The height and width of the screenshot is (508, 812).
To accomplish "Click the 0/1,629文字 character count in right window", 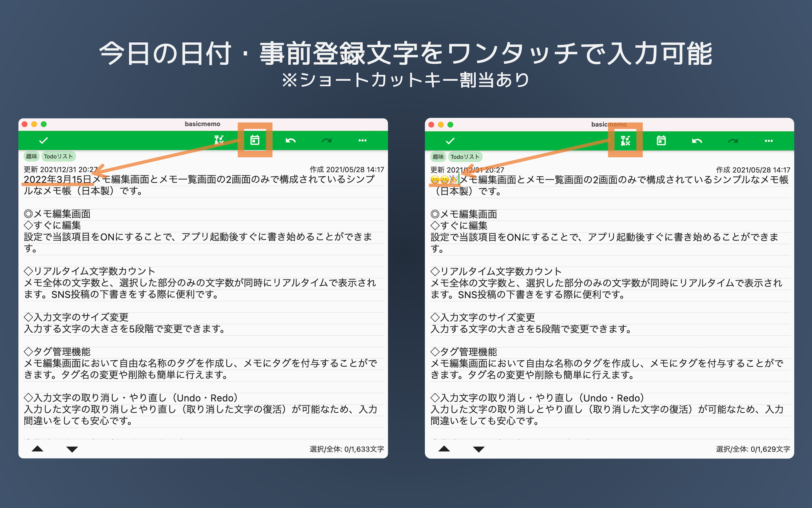I will click(770, 449).
